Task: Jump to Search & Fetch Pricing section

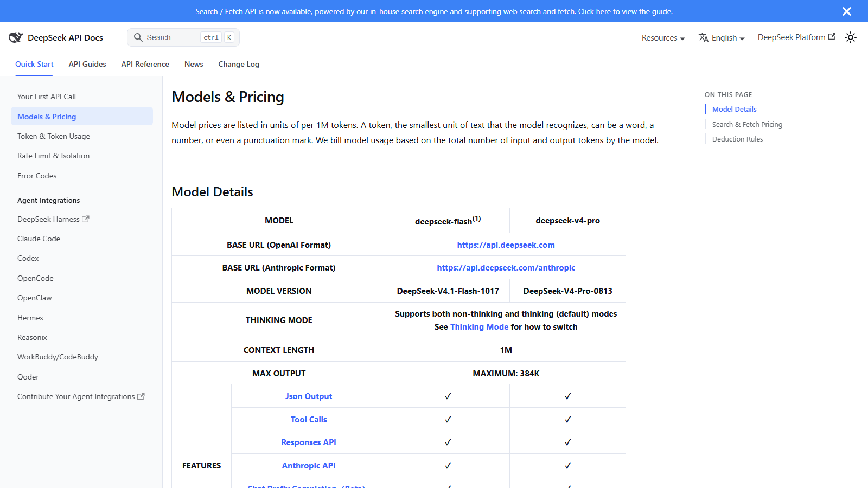Action: pos(747,124)
